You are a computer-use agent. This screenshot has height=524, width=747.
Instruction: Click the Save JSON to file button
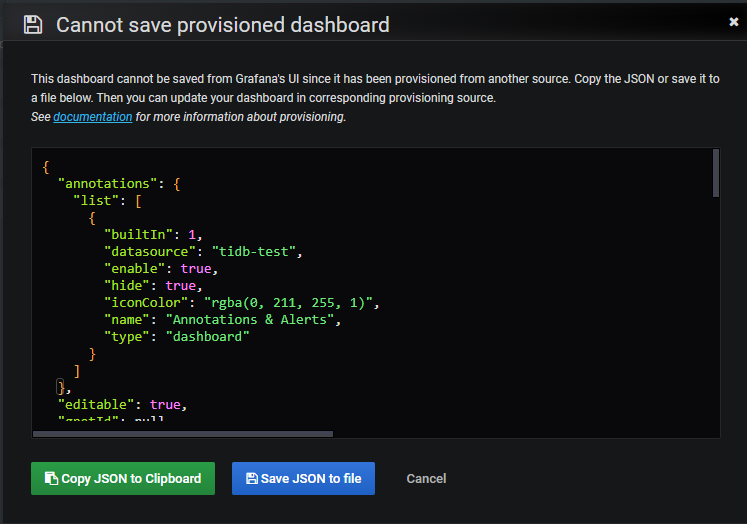point(303,478)
